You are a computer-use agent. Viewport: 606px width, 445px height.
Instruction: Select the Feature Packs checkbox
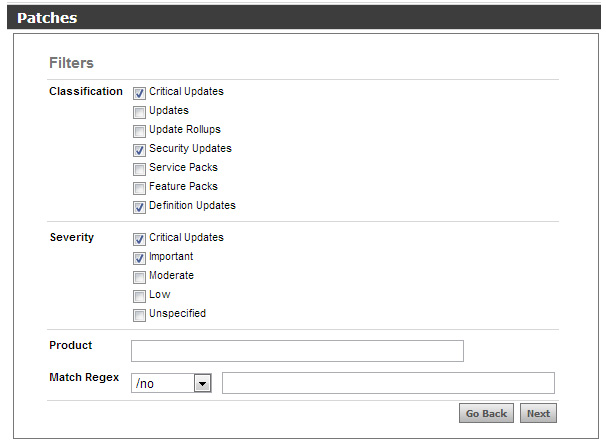pos(139,188)
